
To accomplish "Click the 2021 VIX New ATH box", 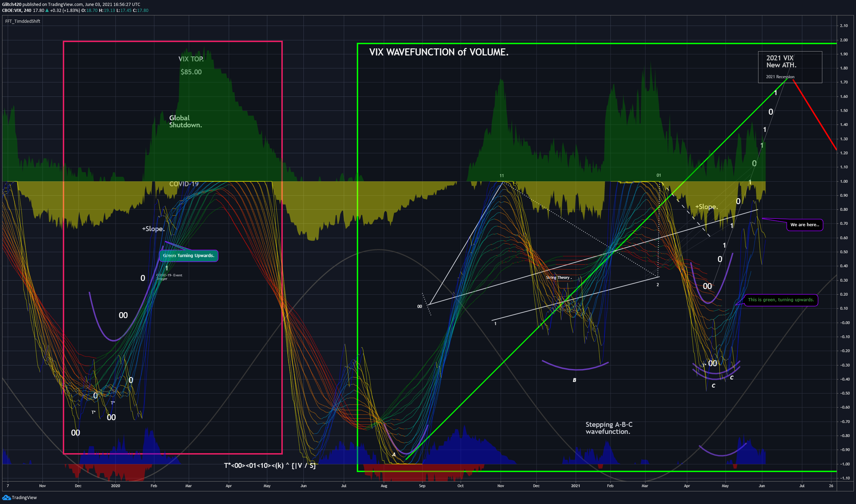I will click(x=790, y=67).
